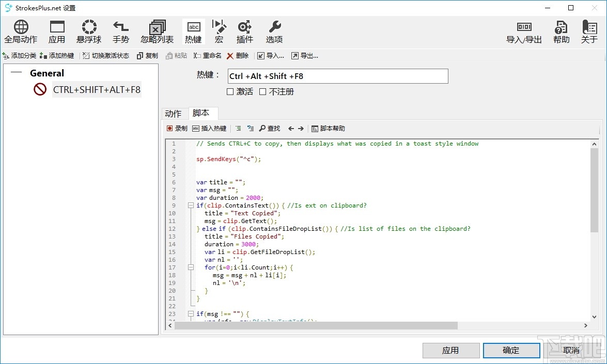This screenshot has height=364, width=607.
Task: Open the 插件 (Plugins) panel
Action: [x=244, y=31]
